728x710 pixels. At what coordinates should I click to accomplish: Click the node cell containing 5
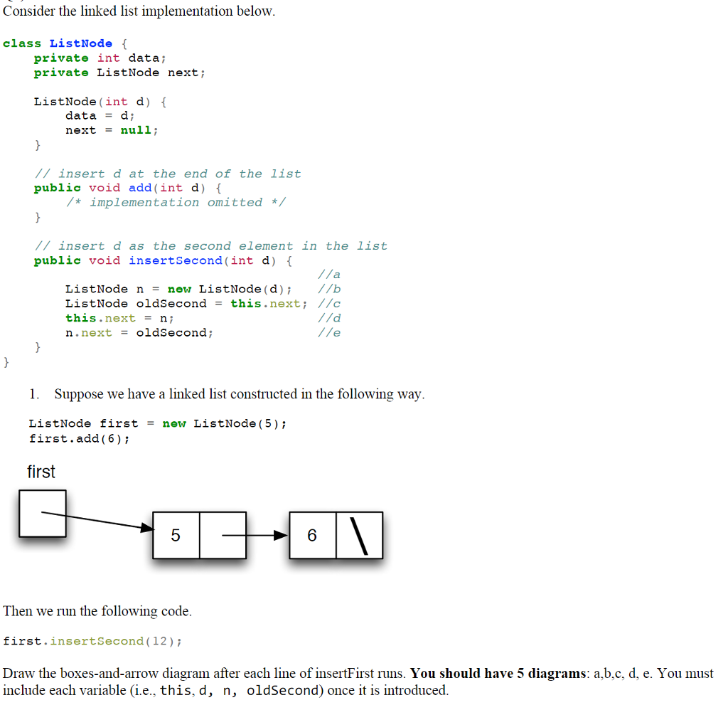176,535
